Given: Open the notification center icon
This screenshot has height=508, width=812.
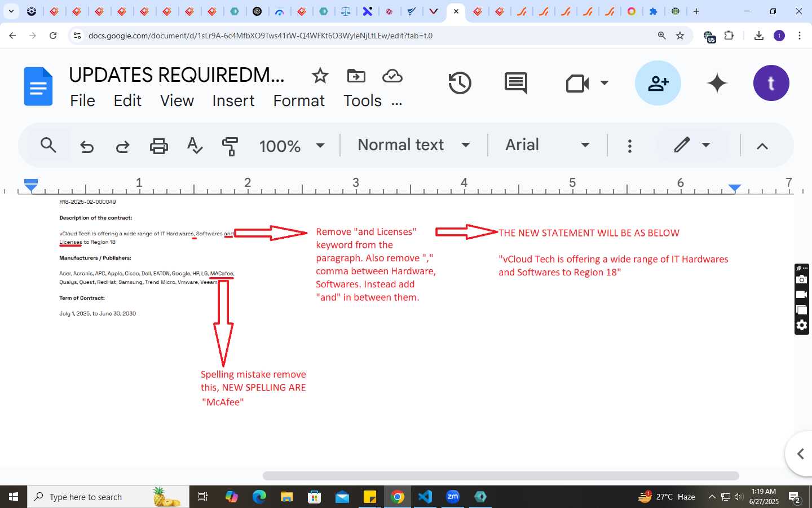Looking at the screenshot, I should (795, 497).
